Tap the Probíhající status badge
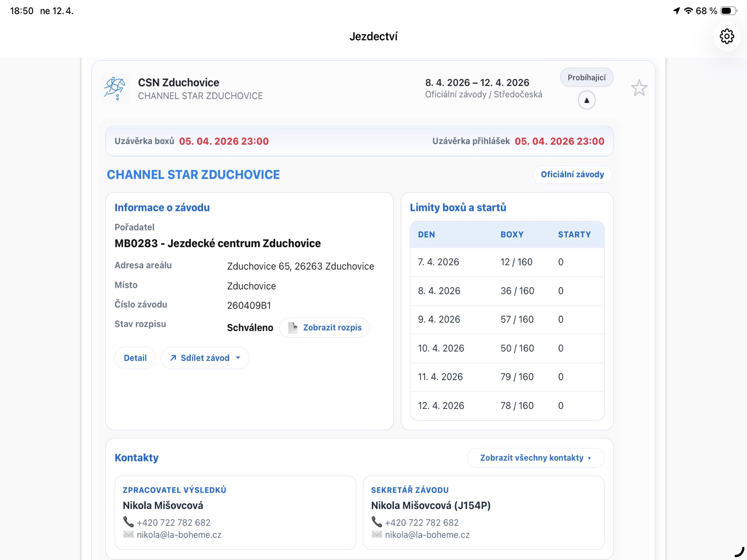 (587, 77)
